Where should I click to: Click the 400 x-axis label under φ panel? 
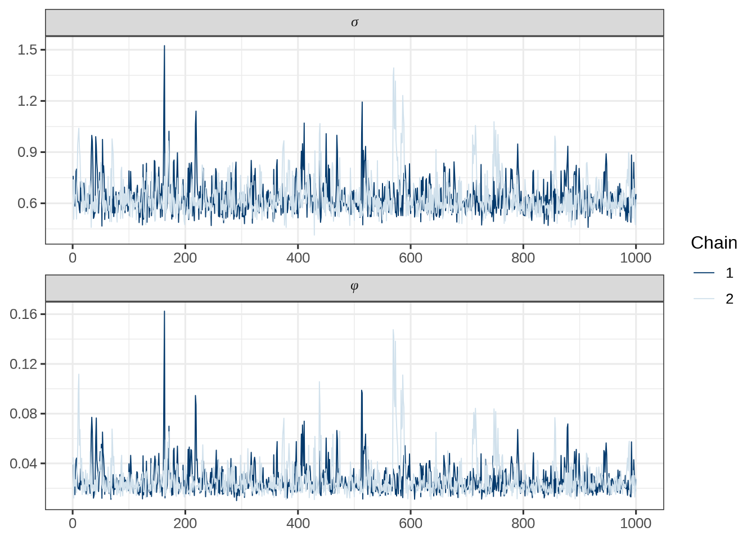pyautogui.click(x=298, y=524)
